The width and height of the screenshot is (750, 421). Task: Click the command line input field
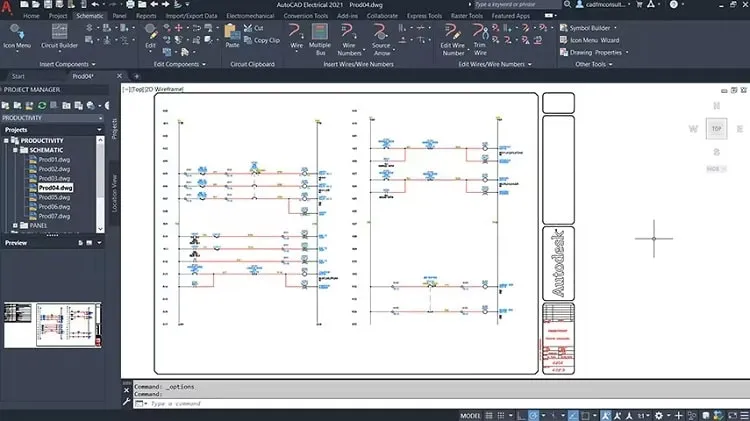(x=440, y=404)
